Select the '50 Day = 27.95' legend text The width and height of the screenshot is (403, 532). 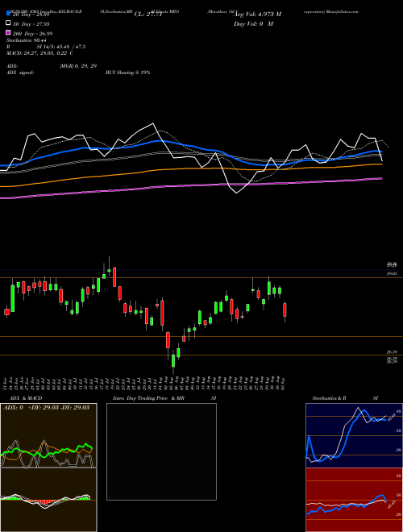(x=31, y=24)
